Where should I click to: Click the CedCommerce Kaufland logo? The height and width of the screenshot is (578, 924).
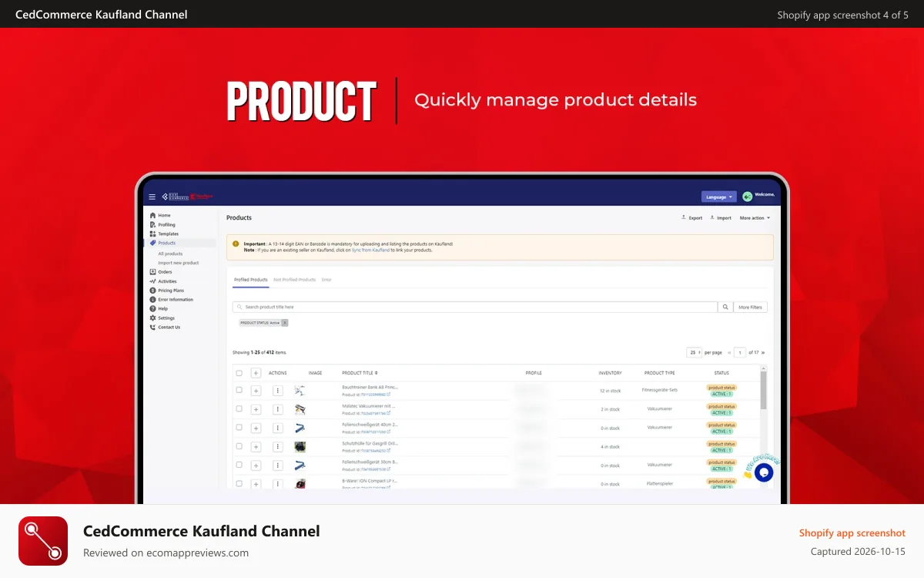186,197
